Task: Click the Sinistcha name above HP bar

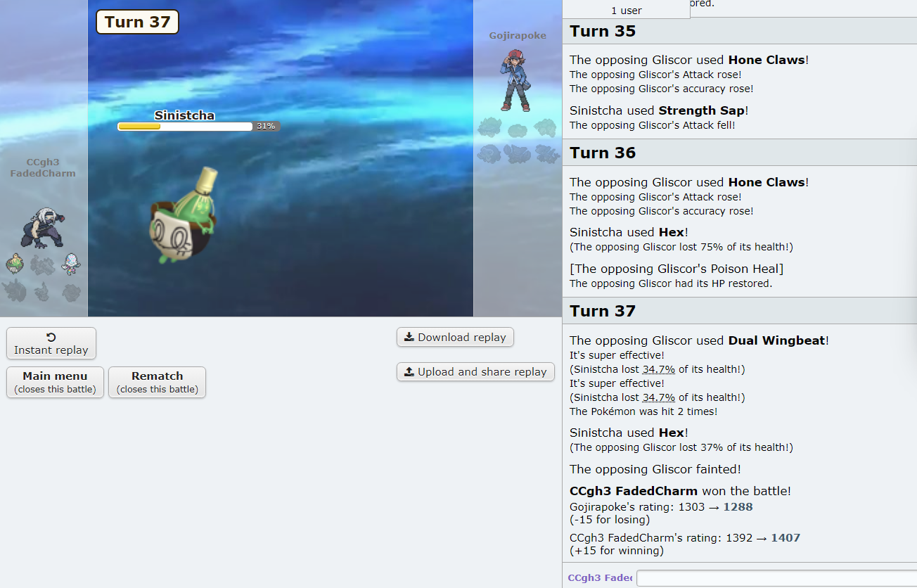Action: point(184,115)
